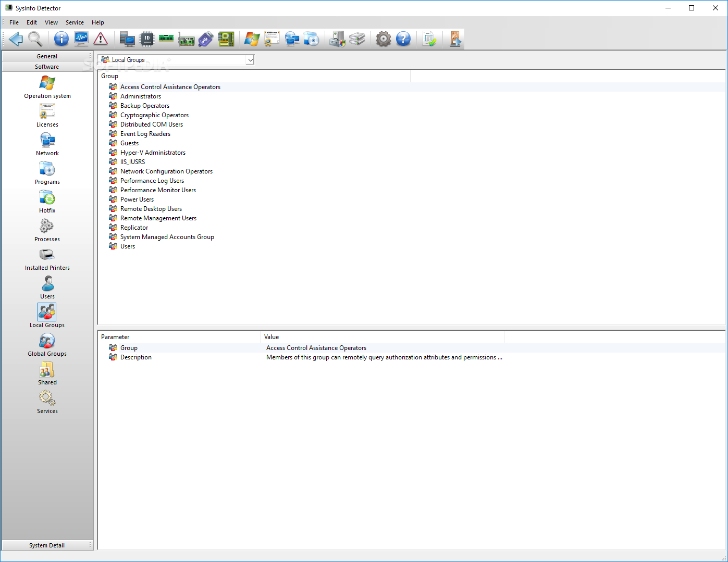Click the blue back arrow toolbar icon
728x562 pixels.
click(x=16, y=39)
